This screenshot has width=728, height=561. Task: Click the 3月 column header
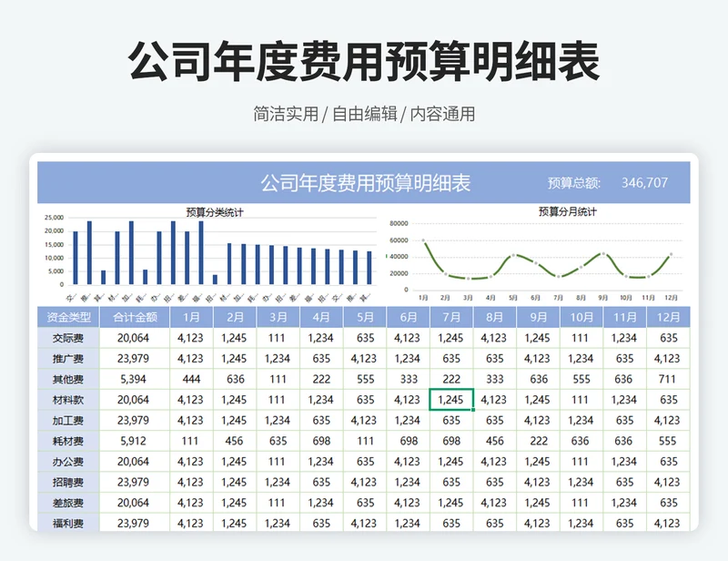coord(278,318)
